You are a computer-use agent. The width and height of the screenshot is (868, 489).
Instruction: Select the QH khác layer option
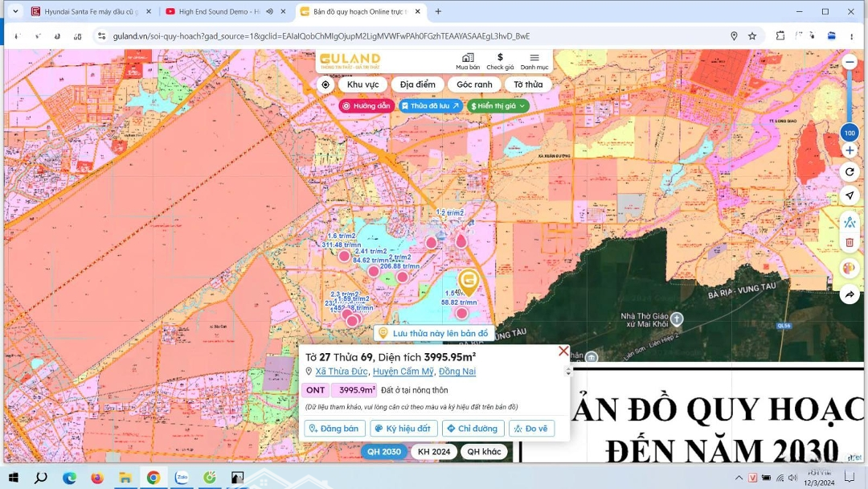pyautogui.click(x=484, y=452)
